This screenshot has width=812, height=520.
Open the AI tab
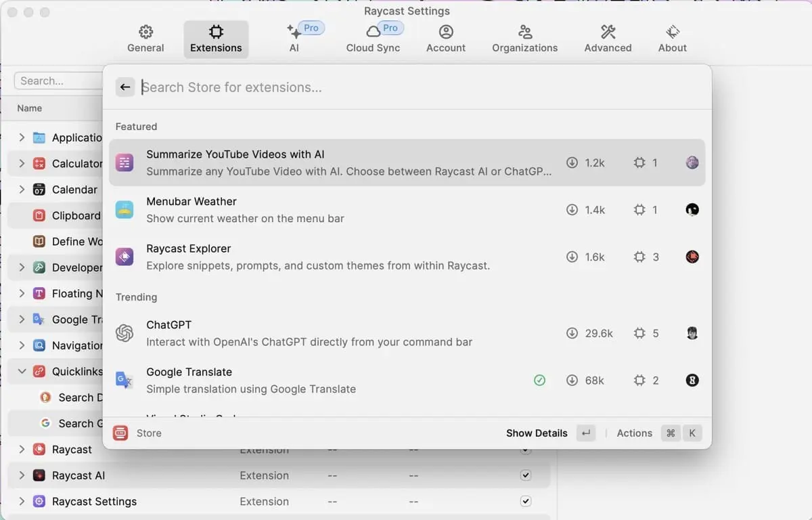(x=294, y=39)
